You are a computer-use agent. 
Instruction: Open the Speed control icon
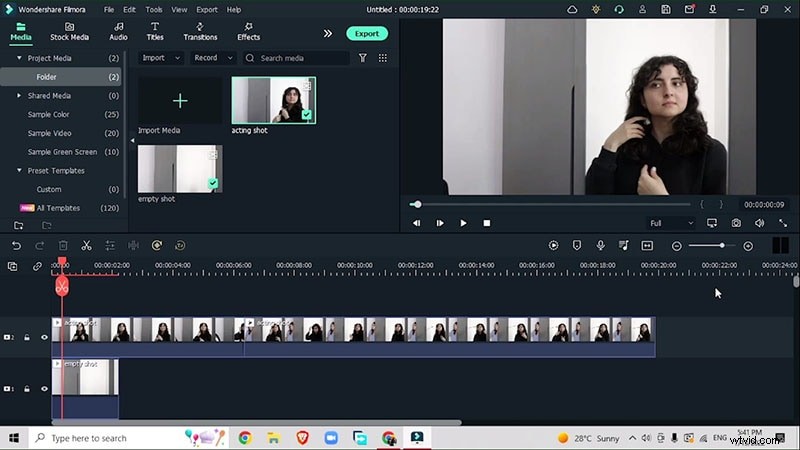point(157,246)
